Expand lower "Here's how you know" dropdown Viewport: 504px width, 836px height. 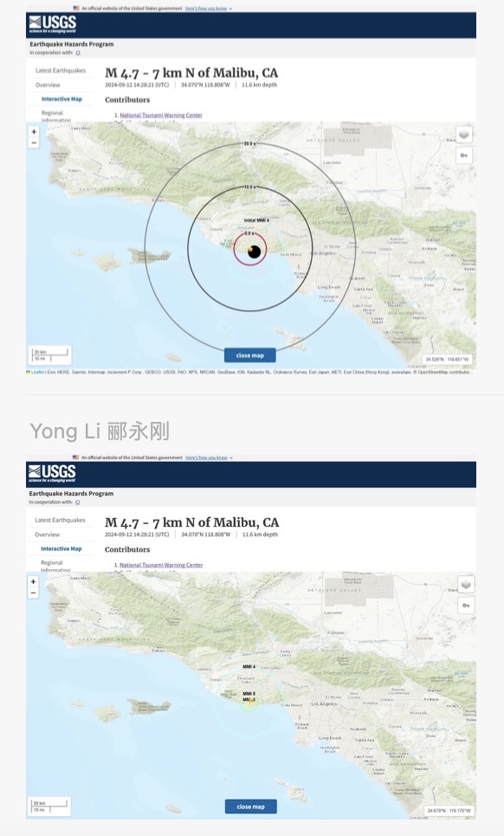209,457
